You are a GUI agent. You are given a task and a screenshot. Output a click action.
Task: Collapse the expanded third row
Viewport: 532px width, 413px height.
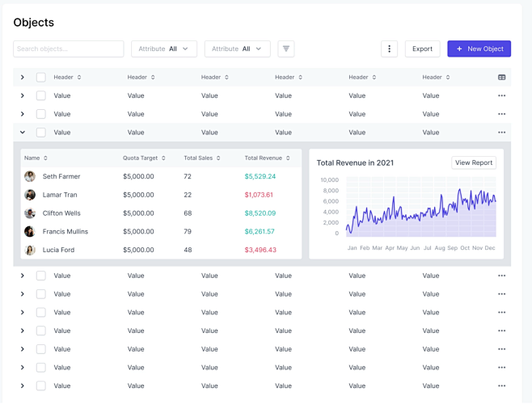tap(23, 133)
